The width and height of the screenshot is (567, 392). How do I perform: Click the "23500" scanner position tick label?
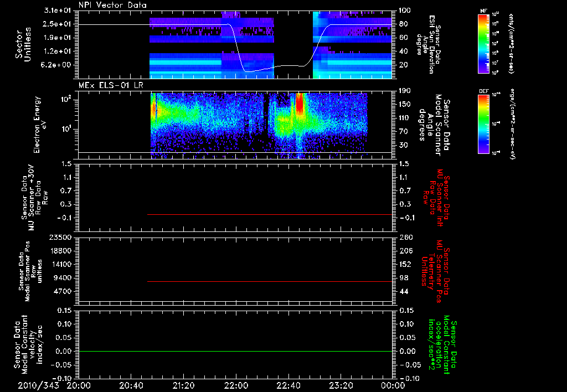click(60, 238)
